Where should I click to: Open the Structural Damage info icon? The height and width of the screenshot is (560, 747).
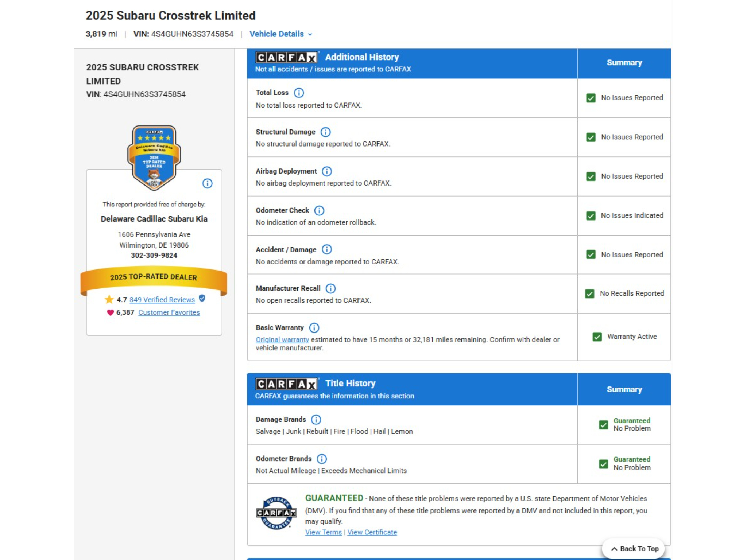(x=325, y=132)
